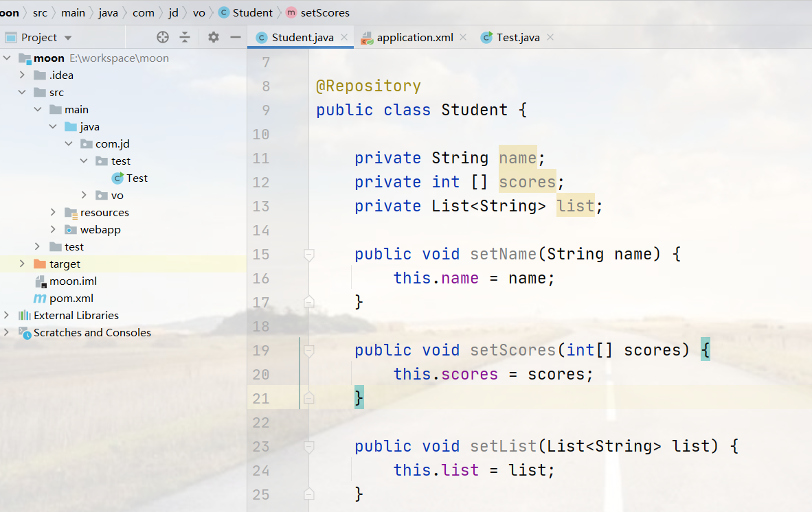Click the .idea folder icon

pyautogui.click(x=40, y=75)
